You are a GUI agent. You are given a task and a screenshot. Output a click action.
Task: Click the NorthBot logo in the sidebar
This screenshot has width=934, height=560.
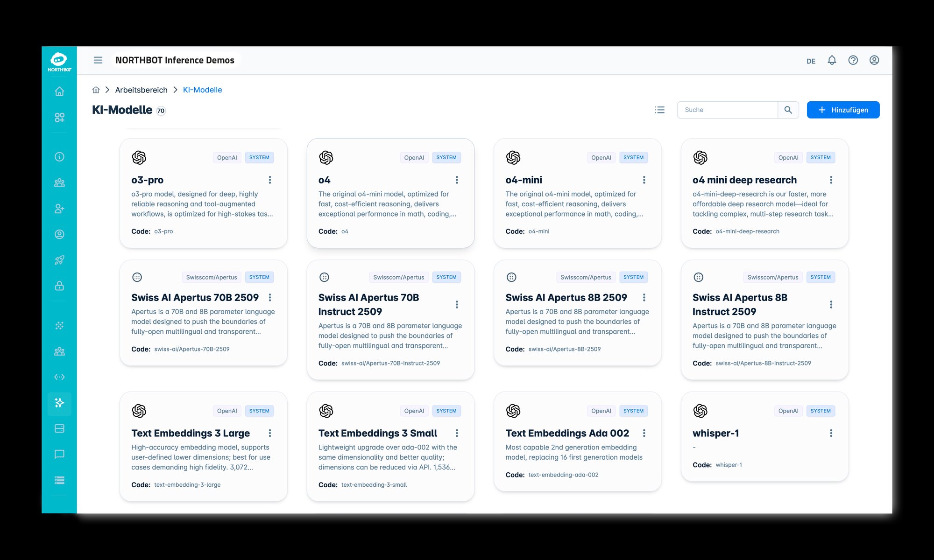(x=59, y=60)
